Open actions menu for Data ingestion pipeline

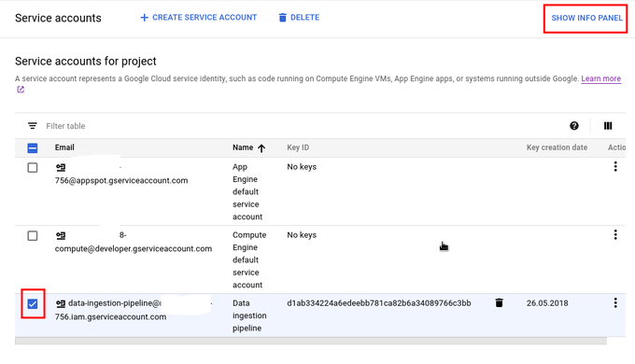point(615,302)
